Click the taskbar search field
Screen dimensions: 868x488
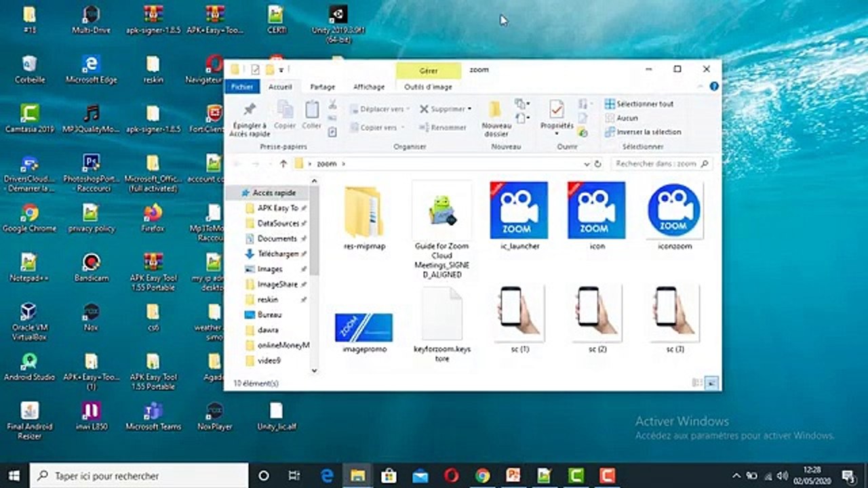pyautogui.click(x=139, y=476)
